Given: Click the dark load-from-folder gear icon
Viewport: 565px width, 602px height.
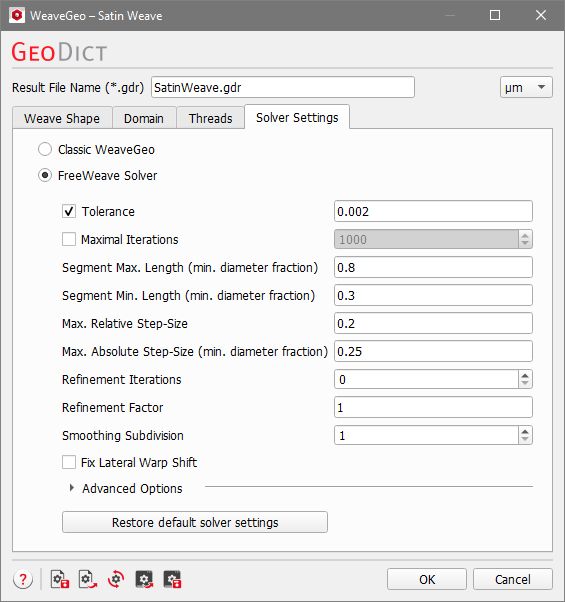Looking at the screenshot, I should click(x=144, y=579).
